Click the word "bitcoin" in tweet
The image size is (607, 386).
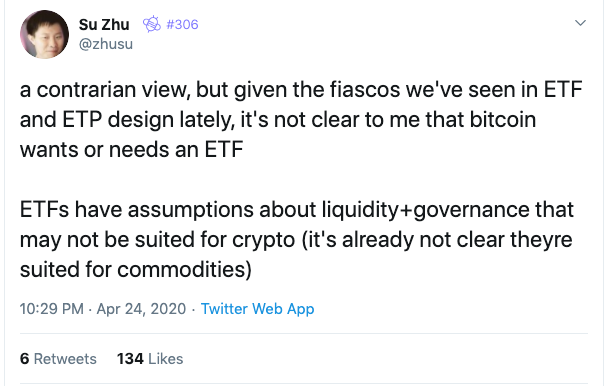point(502,119)
